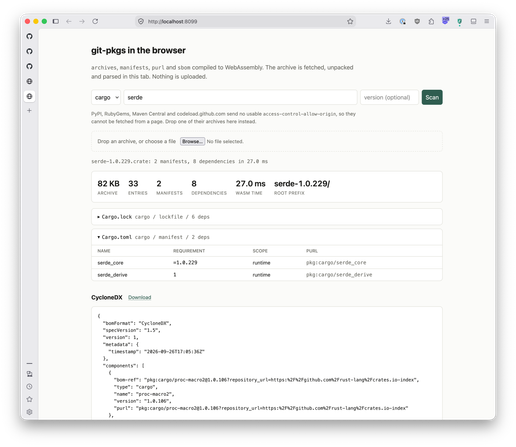
Task: Select purl pkg:cargo/serde_derive
Action: tap(339, 275)
